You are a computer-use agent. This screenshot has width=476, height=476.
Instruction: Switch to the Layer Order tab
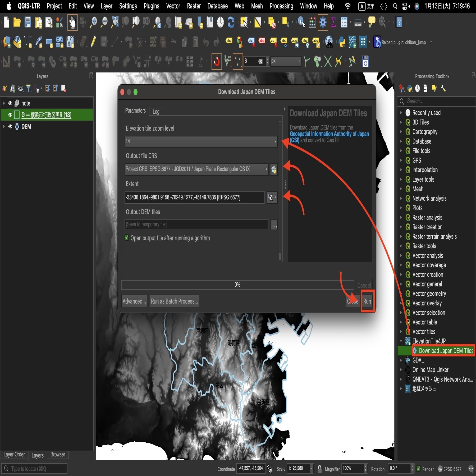(x=14, y=454)
